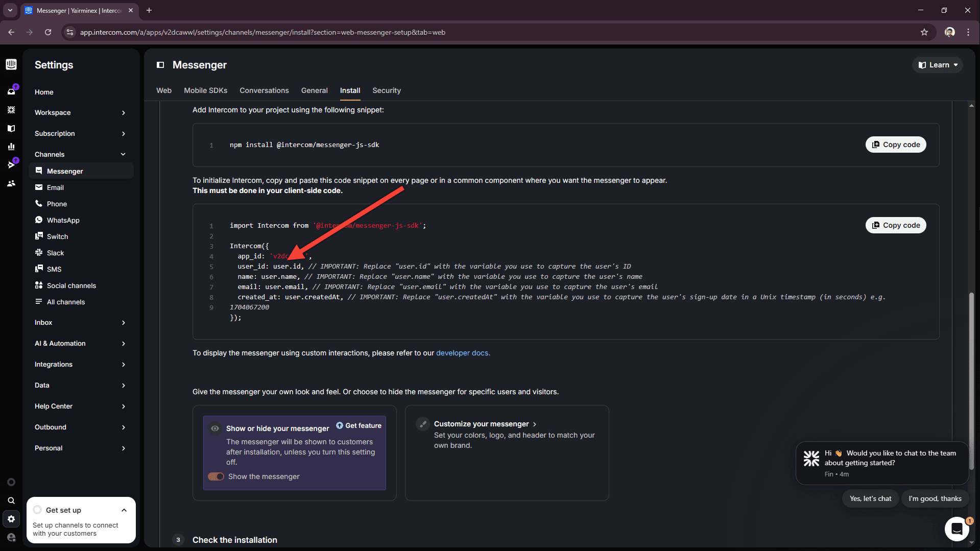Click the eye icon in Show or hide card
The height and width of the screenshot is (551, 980).
(215, 428)
